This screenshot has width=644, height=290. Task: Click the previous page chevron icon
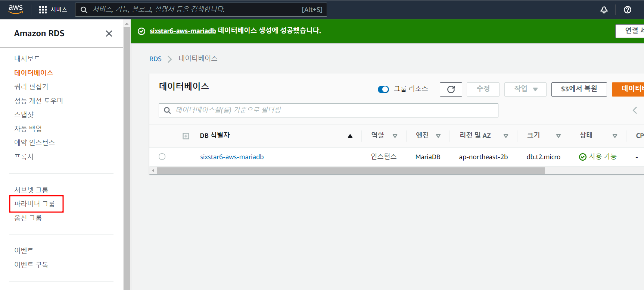635,110
